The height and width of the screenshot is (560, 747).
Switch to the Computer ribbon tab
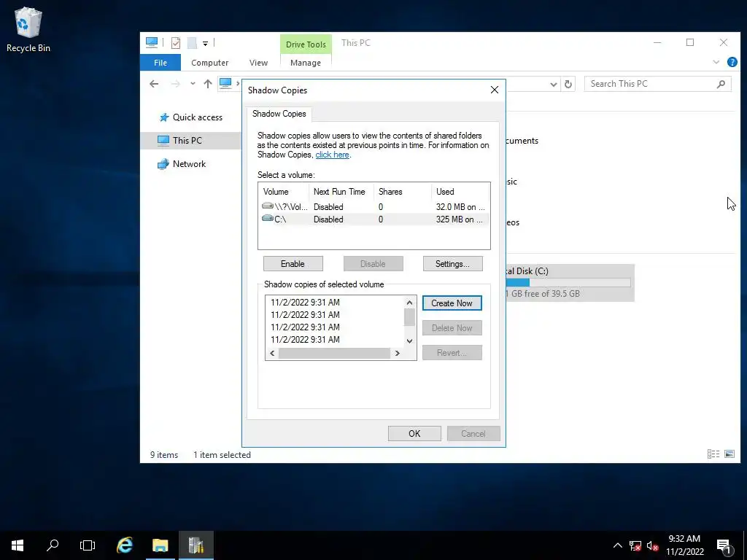209,63
